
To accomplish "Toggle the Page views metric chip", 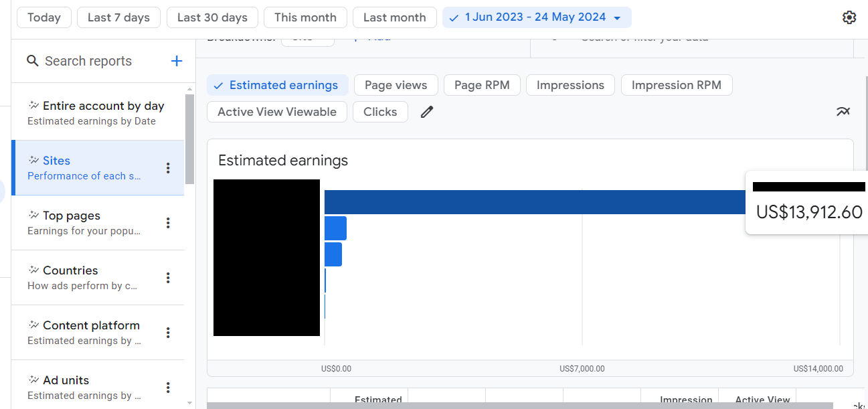I will pos(396,85).
